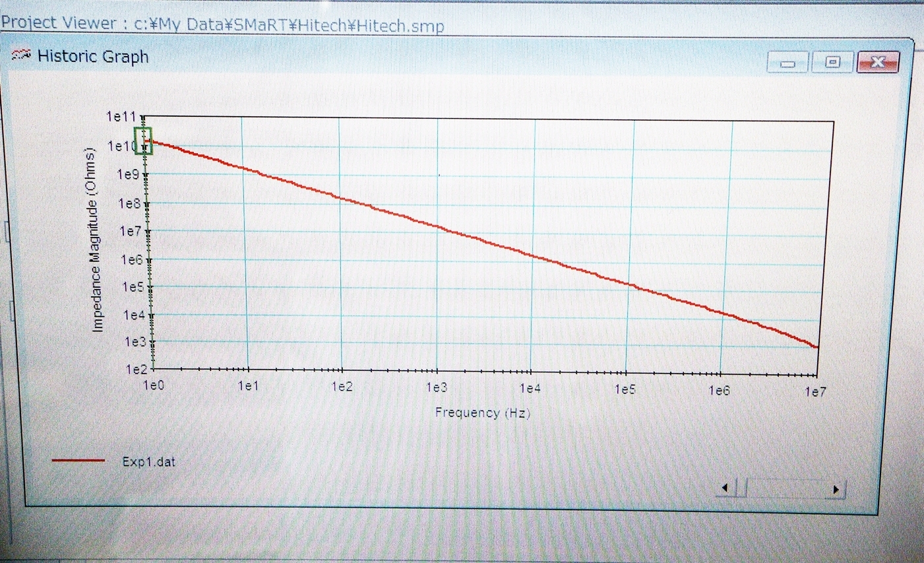Click the 1e9 impedance axis label
This screenshot has width=924, height=563.
tap(128, 174)
